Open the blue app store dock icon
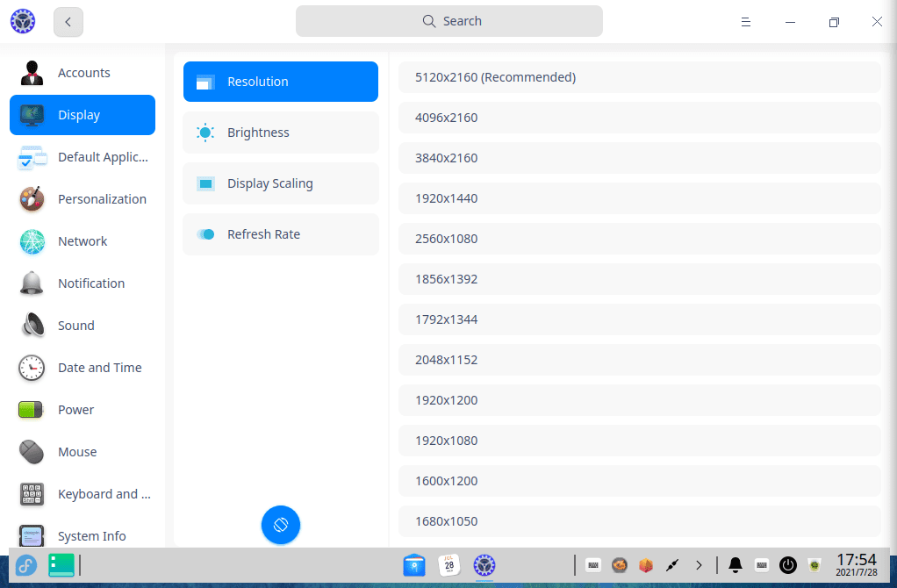The height and width of the screenshot is (588, 897). [414, 566]
